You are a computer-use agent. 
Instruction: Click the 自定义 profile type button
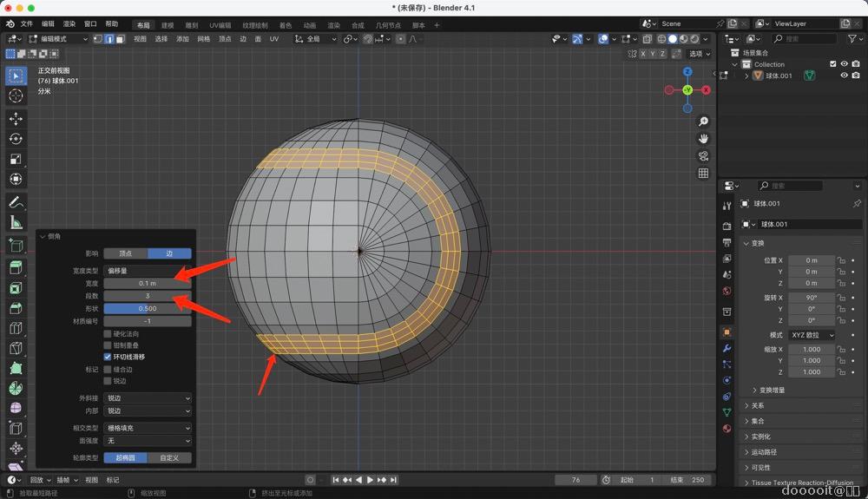coord(169,457)
